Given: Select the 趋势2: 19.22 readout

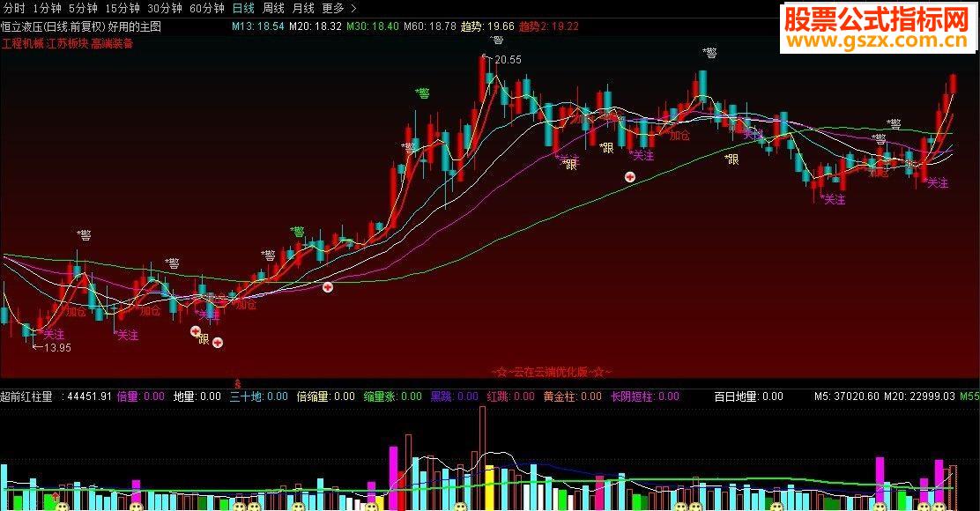Looking at the screenshot, I should [549, 26].
